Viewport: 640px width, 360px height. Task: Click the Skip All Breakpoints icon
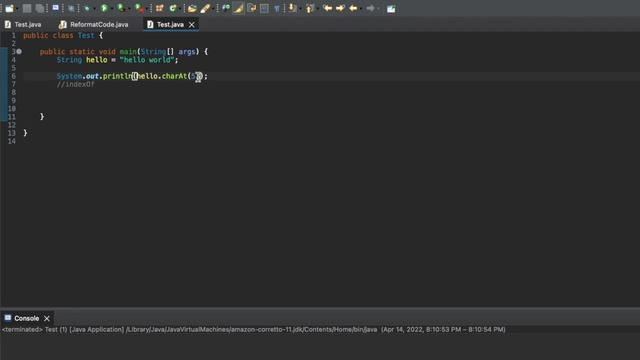pos(71,8)
